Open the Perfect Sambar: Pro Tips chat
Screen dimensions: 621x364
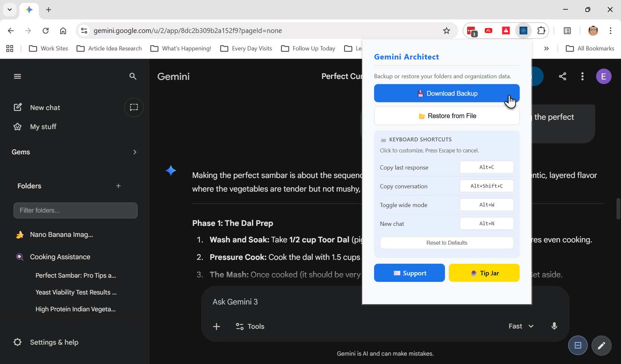[x=75, y=275]
